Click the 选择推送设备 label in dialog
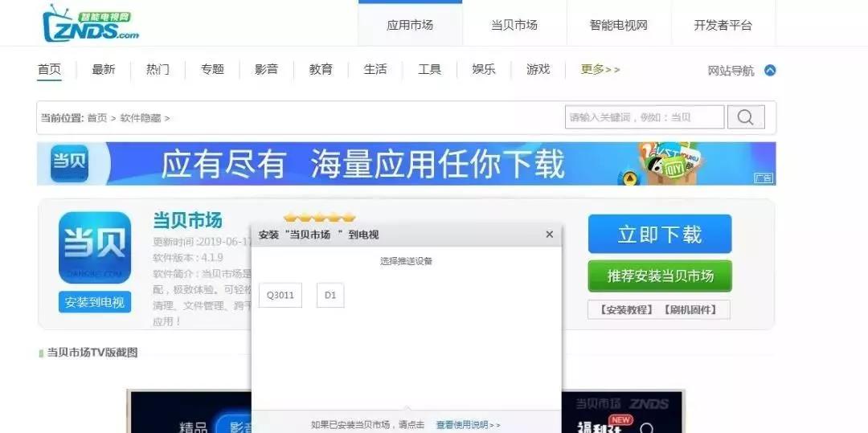The height and width of the screenshot is (433, 868). (x=407, y=261)
